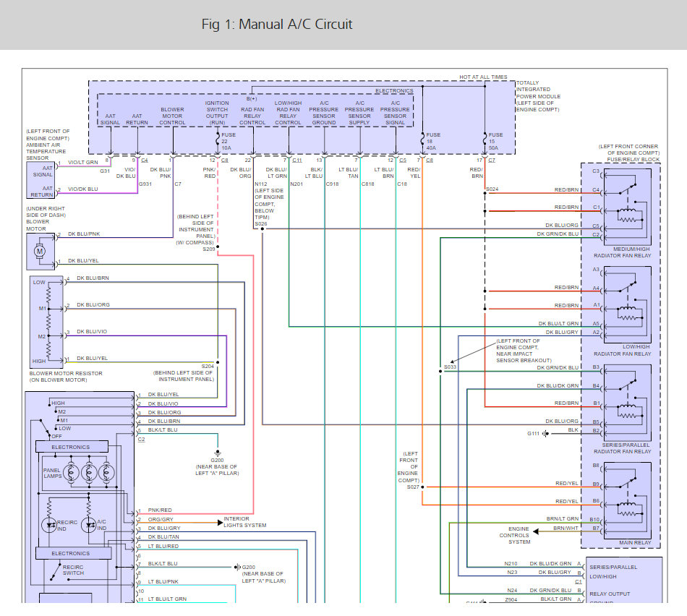Click the 'BLOWER MOTOR CONTROL' label
Screen dimensions: 687x616
coord(172,116)
